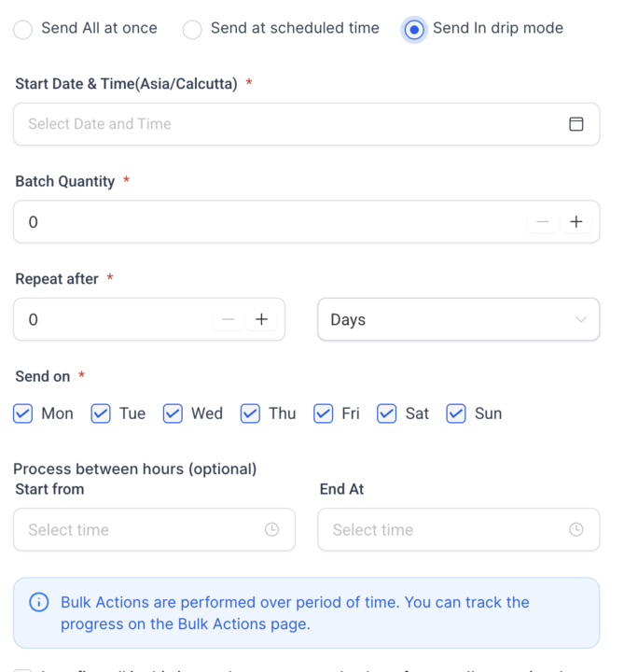The width and height of the screenshot is (624, 672).
Task: Decrease the Repeat after value
Action: point(228,319)
